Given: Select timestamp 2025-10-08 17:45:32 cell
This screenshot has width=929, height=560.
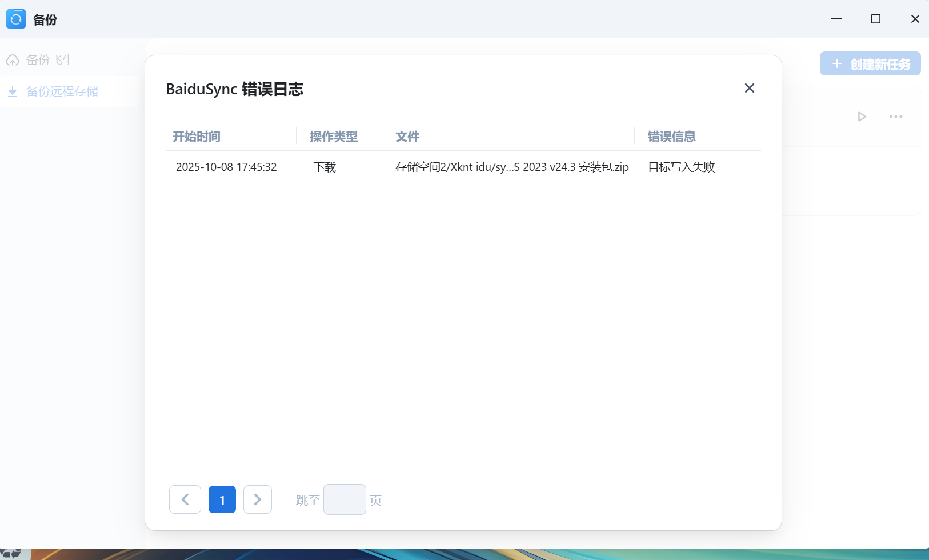Looking at the screenshot, I should coord(226,167).
